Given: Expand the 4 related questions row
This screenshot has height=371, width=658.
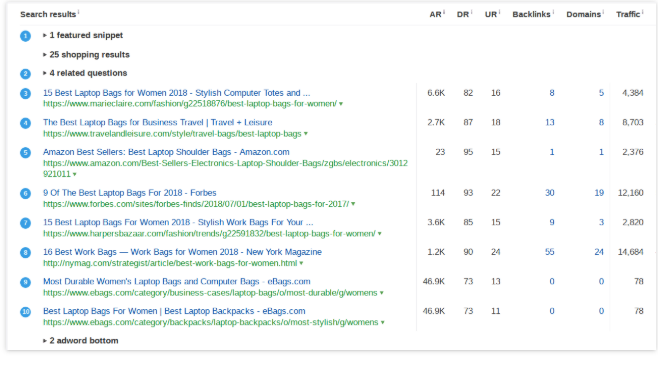Looking at the screenshot, I should tap(85, 73).
